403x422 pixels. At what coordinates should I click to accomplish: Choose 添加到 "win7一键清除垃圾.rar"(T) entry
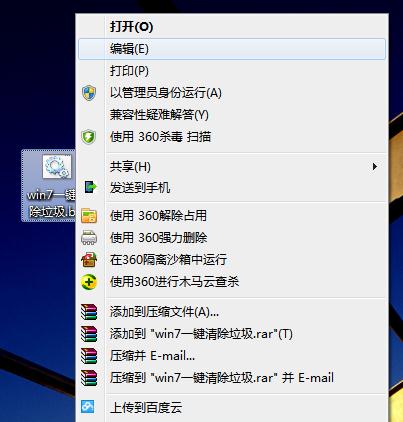[x=232, y=334]
